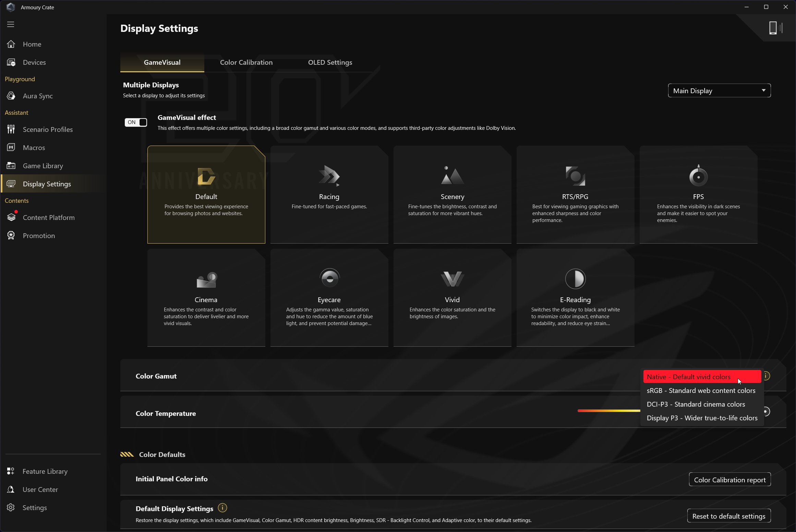This screenshot has width=796, height=532.
Task: Open the Macros page
Action: pos(34,148)
